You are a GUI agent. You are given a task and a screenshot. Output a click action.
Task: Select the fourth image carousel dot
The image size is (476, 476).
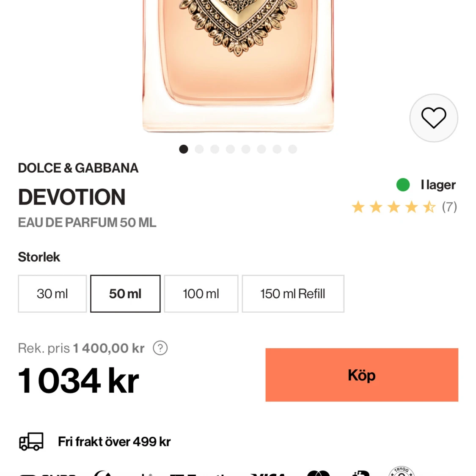pyautogui.click(x=230, y=149)
